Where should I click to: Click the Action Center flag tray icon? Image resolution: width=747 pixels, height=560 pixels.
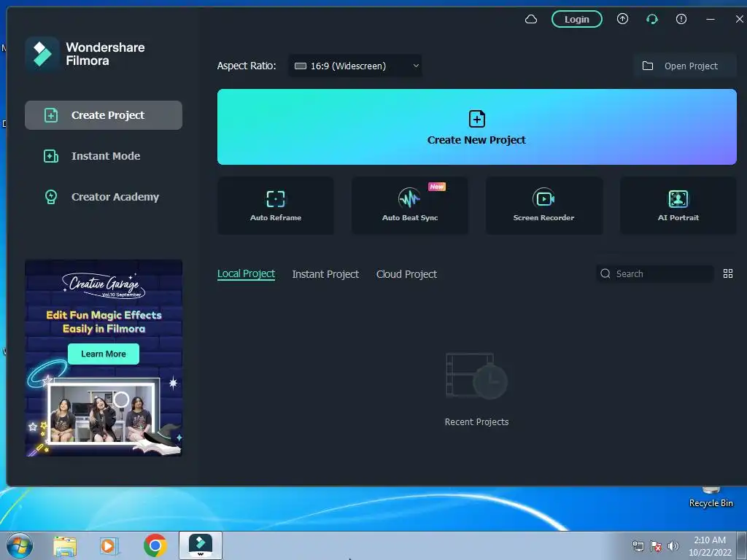click(x=656, y=546)
